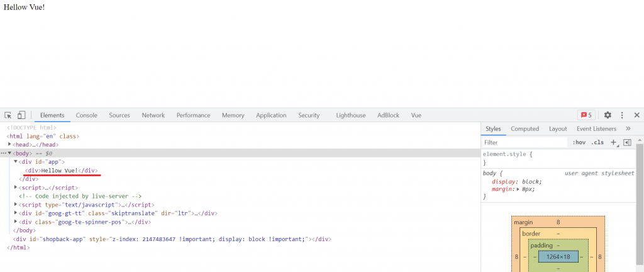
Task: Toggle the computed styles sidebar icon
Action: point(627,142)
